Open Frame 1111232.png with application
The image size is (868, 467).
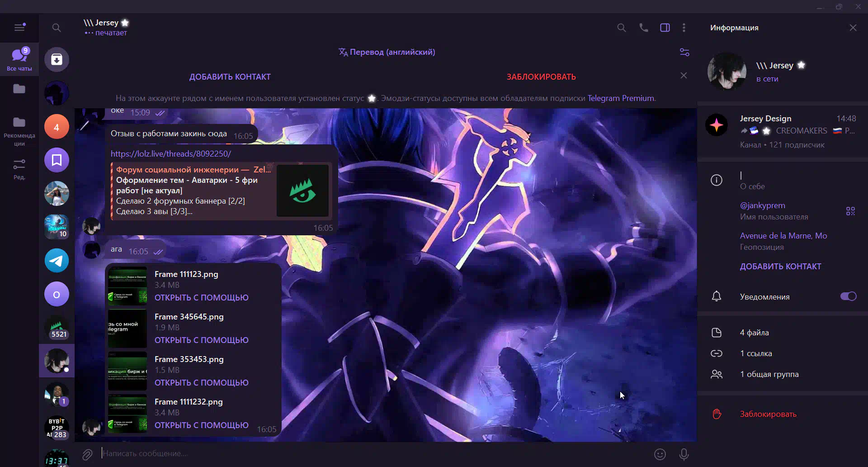pos(202,425)
